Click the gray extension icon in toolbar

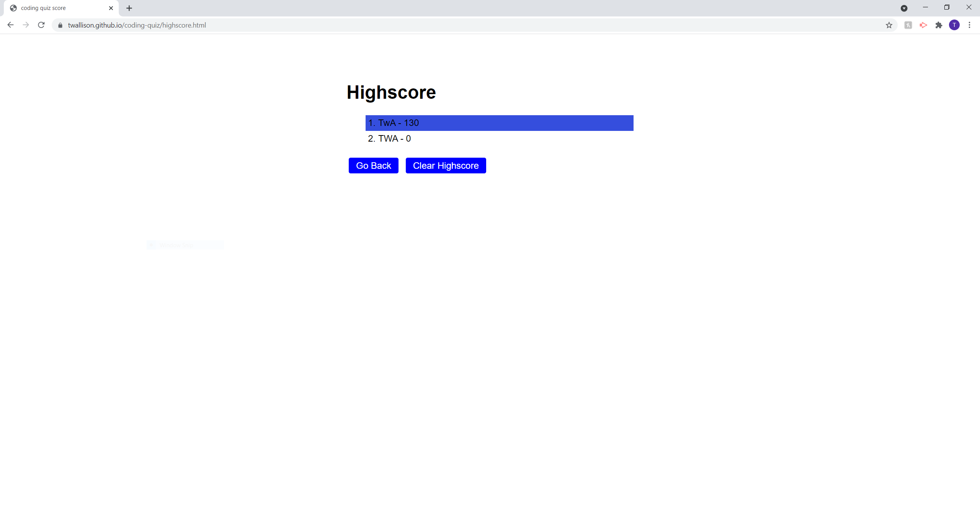[x=908, y=25]
